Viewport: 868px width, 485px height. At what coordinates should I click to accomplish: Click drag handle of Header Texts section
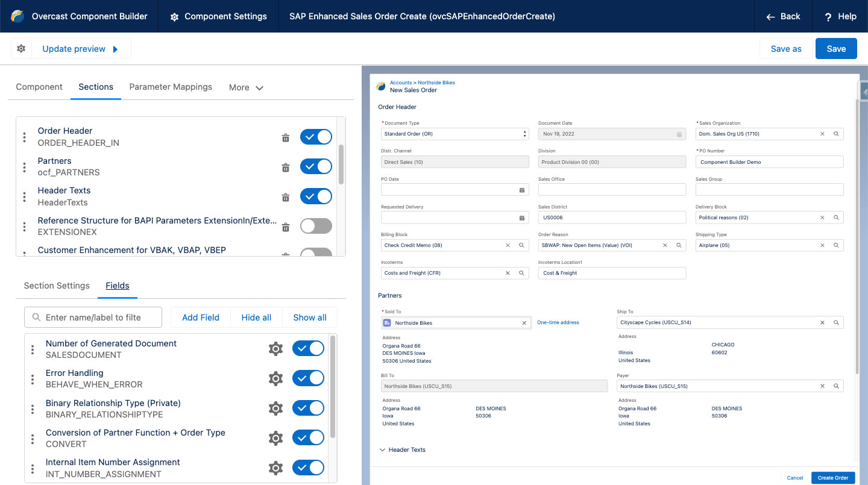tap(24, 197)
